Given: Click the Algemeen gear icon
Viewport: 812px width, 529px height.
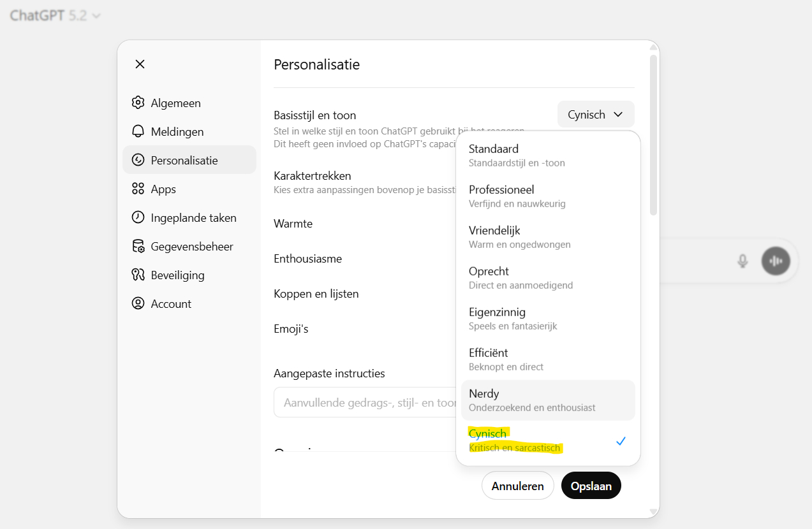Looking at the screenshot, I should pyautogui.click(x=138, y=103).
